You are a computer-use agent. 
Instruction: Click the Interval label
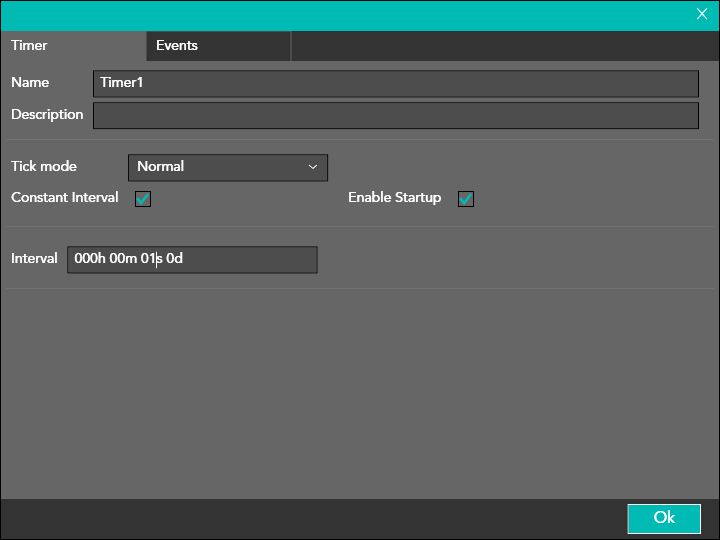point(34,259)
